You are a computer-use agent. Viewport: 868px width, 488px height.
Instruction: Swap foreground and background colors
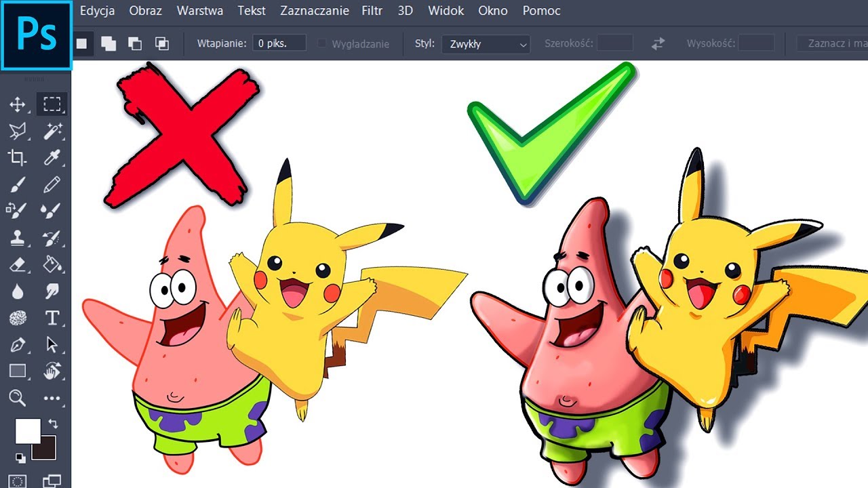[54, 424]
